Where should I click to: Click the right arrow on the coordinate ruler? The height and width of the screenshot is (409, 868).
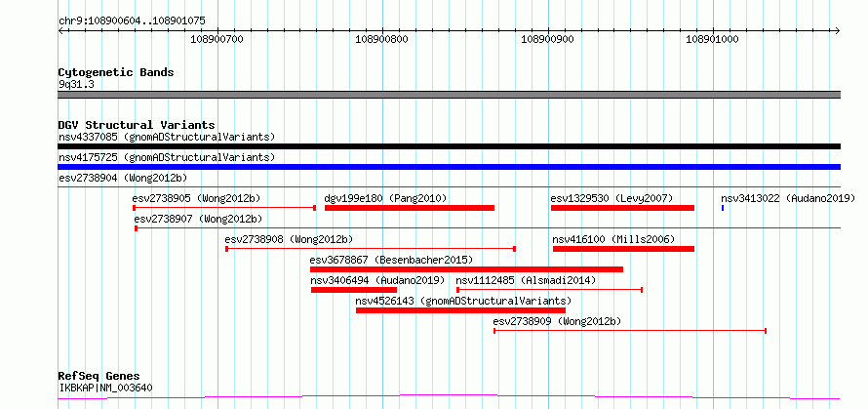[838, 30]
